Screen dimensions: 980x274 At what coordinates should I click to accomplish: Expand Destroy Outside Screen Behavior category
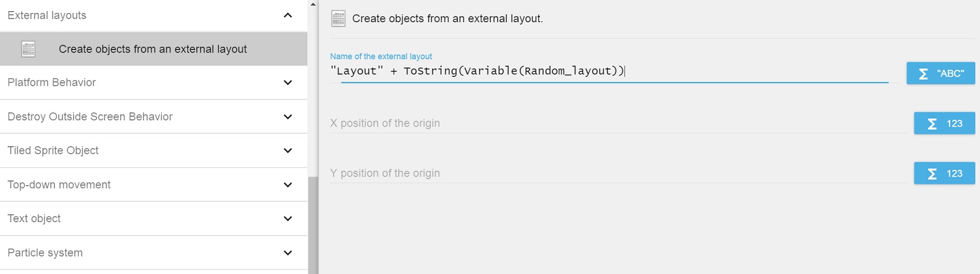tap(288, 117)
